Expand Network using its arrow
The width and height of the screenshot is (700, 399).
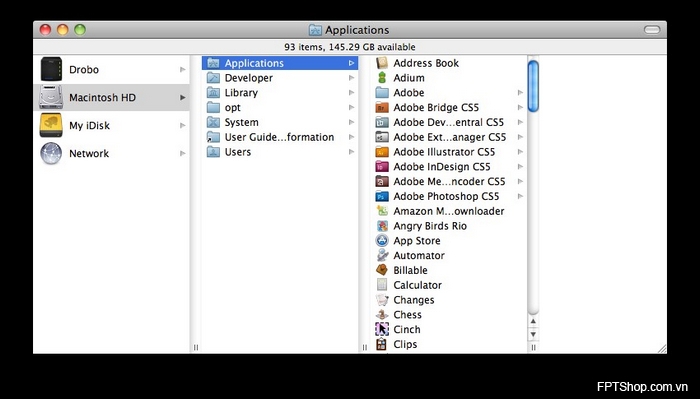(182, 153)
